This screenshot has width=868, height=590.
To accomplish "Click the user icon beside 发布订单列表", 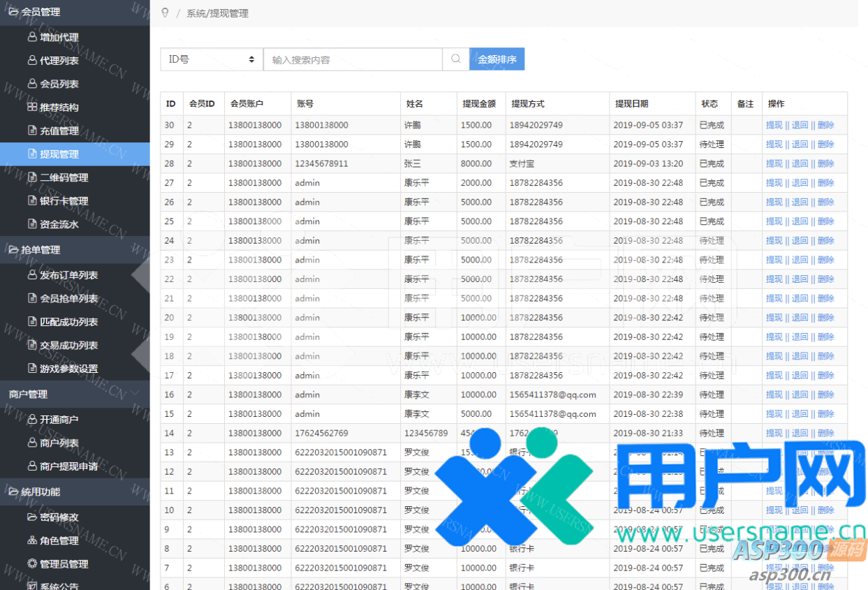I will [32, 275].
